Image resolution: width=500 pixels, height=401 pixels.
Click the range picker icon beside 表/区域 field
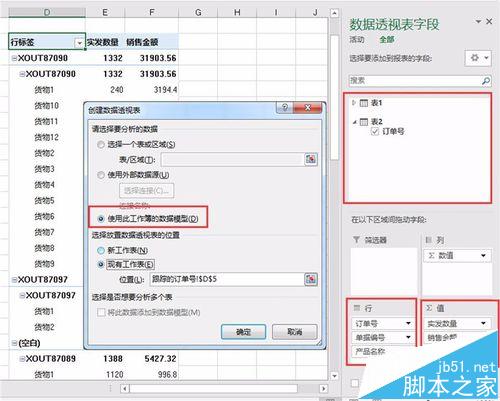pyautogui.click(x=311, y=159)
